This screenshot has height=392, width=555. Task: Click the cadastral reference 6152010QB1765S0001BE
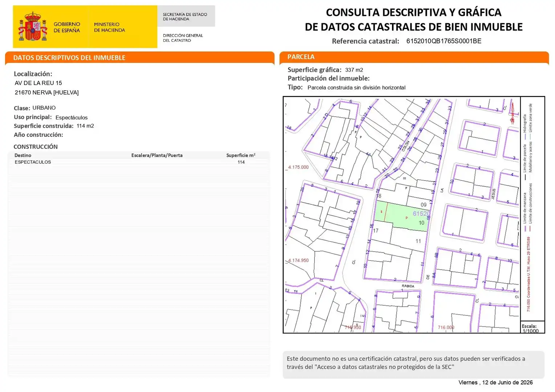444,41
